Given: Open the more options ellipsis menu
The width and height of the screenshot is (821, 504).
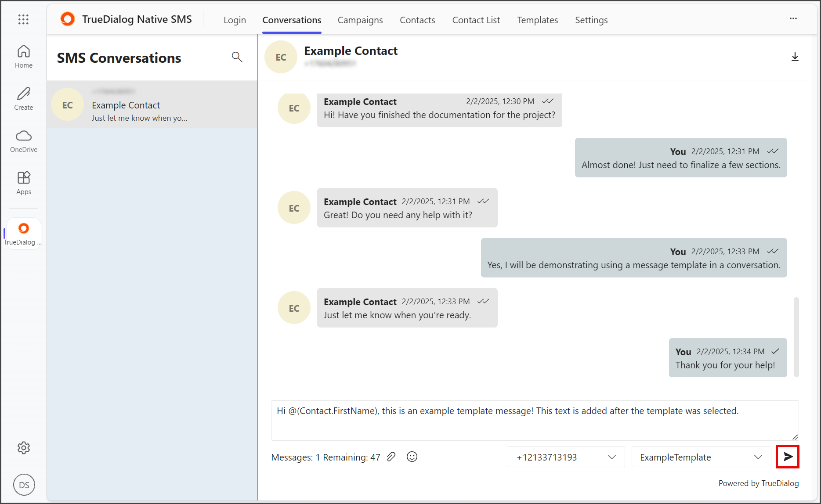Looking at the screenshot, I should [x=793, y=18].
